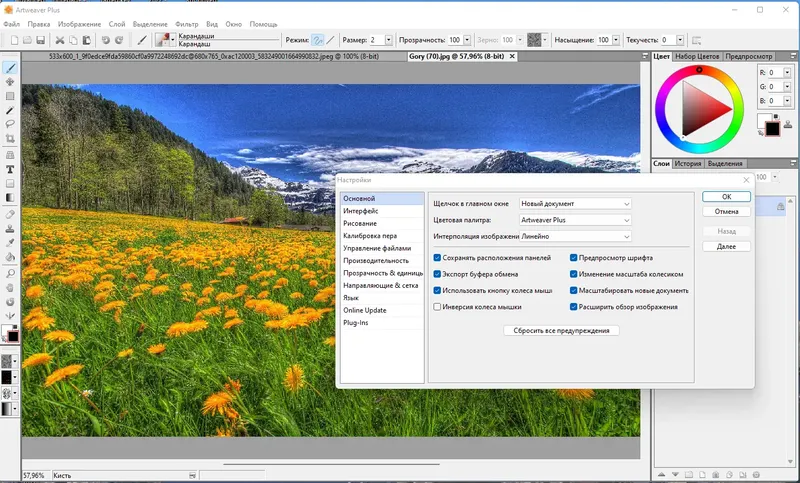
Task: Pick the Zoom magnifier tool
Action: click(10, 273)
